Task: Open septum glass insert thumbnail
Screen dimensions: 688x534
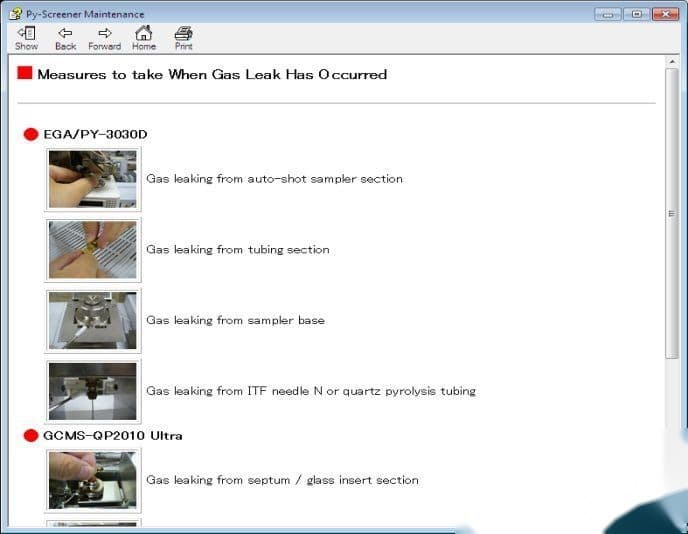Action: (x=93, y=480)
